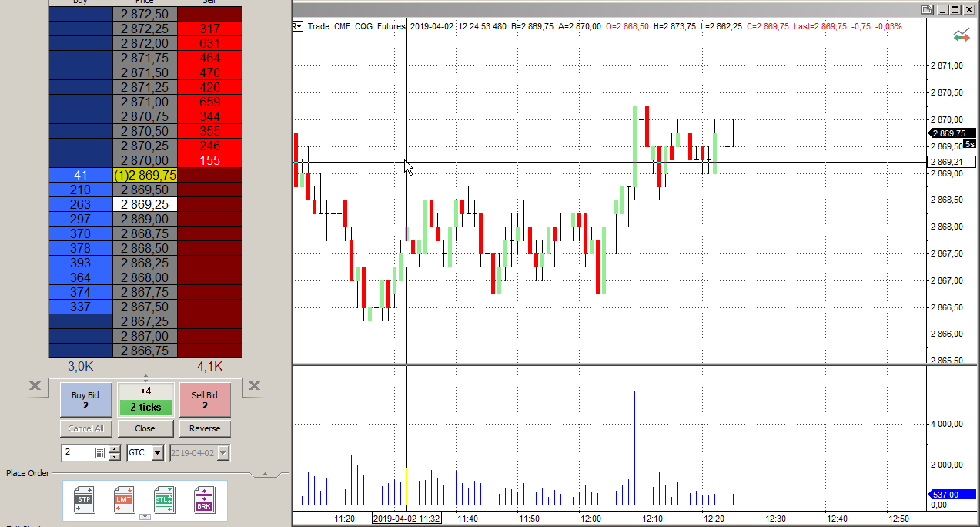Click the X icon right of Sell Bid
The image size is (980, 527).
pos(255,386)
